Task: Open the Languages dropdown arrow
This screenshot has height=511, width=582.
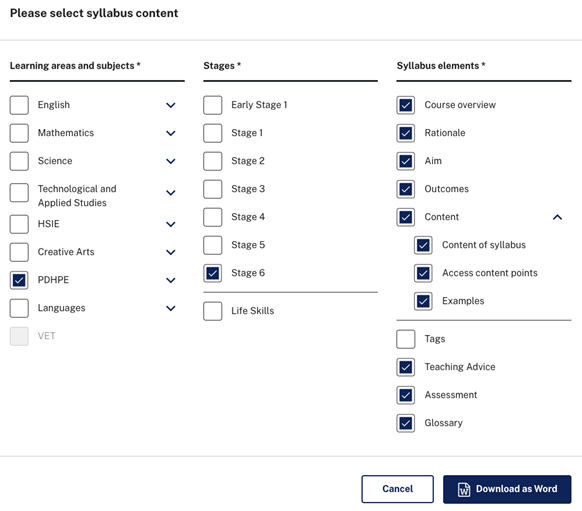Action: click(171, 308)
